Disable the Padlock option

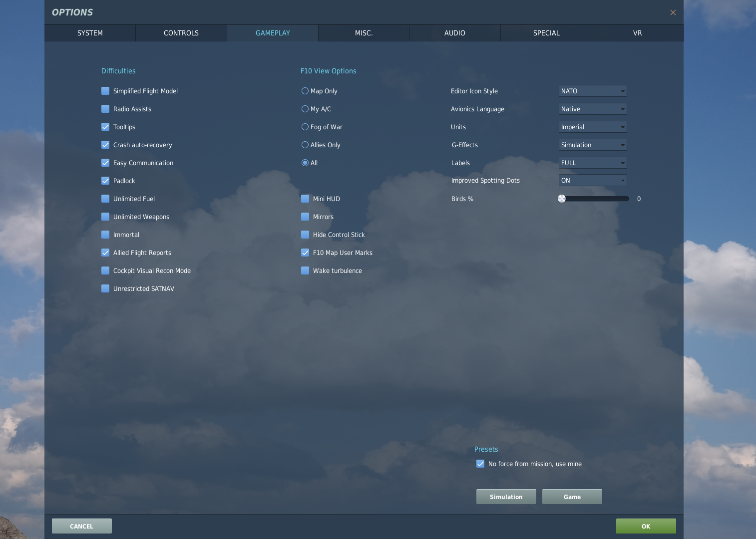pyautogui.click(x=105, y=181)
